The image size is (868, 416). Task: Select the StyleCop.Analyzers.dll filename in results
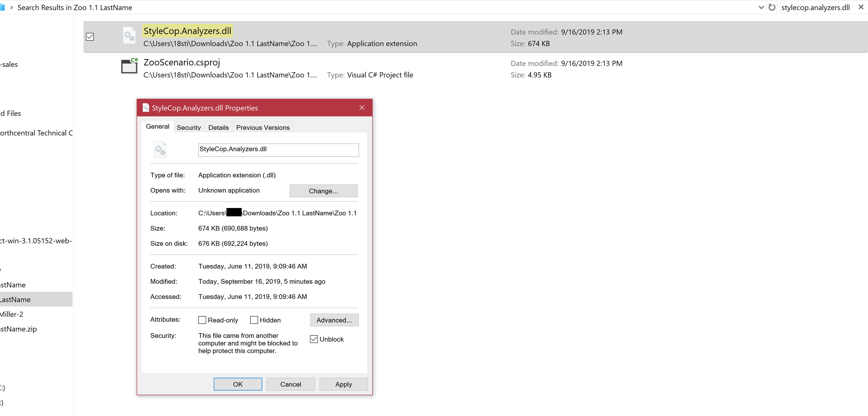pos(187,31)
